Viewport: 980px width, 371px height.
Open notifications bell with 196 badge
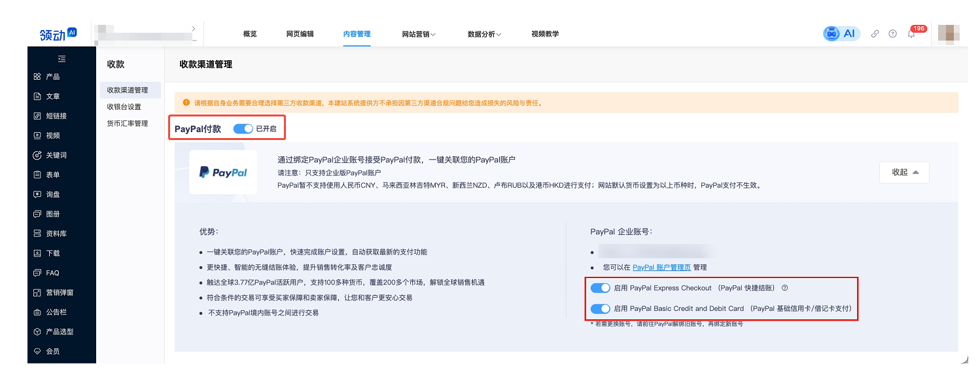pyautogui.click(x=911, y=33)
